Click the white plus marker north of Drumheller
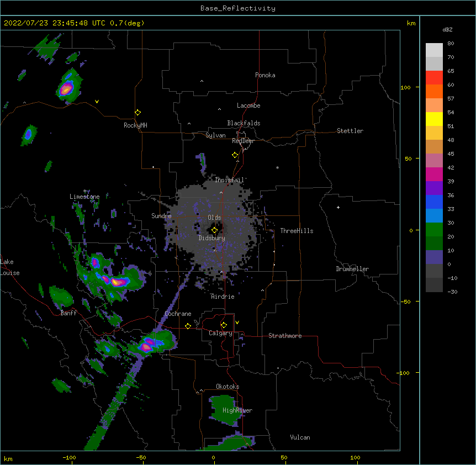This screenshot has height=465, width=476. tap(338, 207)
